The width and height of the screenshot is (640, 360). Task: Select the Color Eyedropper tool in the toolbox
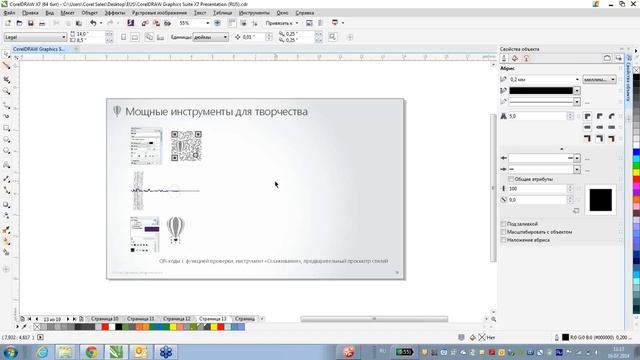click(6, 230)
